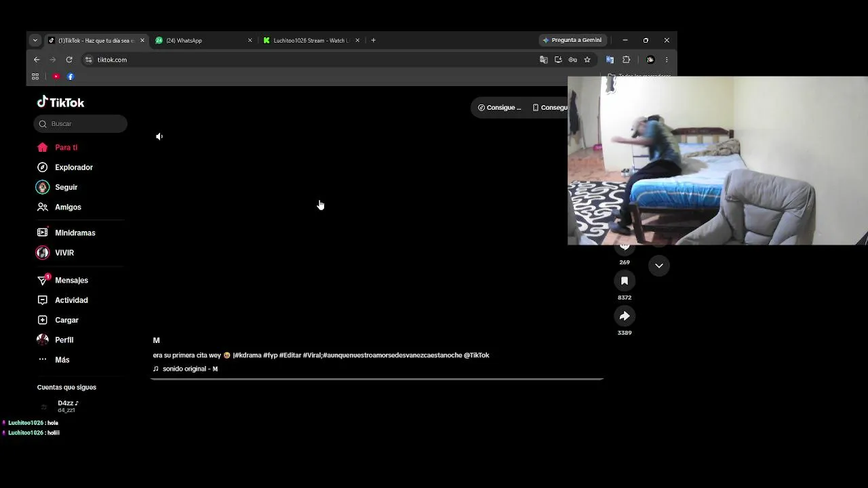Open the Amigos page

click(59, 207)
